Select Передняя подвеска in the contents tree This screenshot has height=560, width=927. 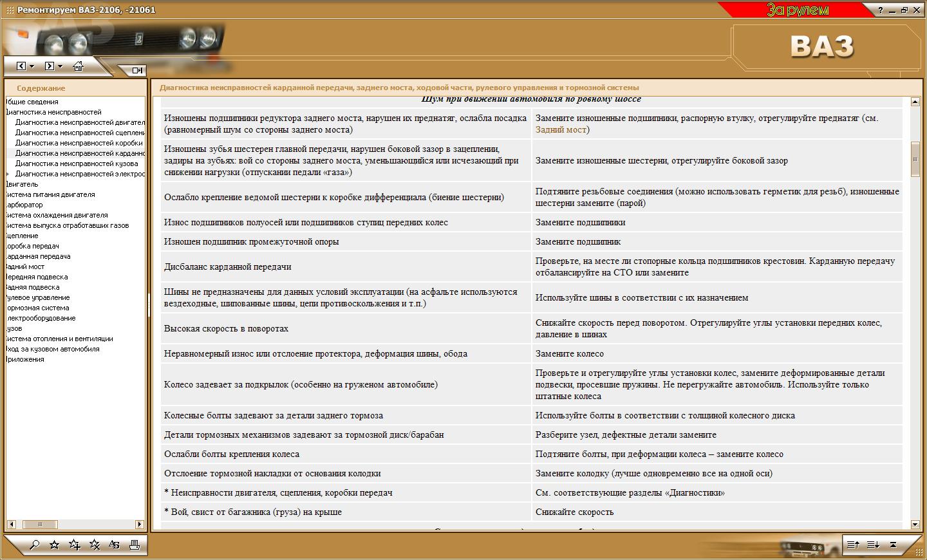(x=37, y=277)
